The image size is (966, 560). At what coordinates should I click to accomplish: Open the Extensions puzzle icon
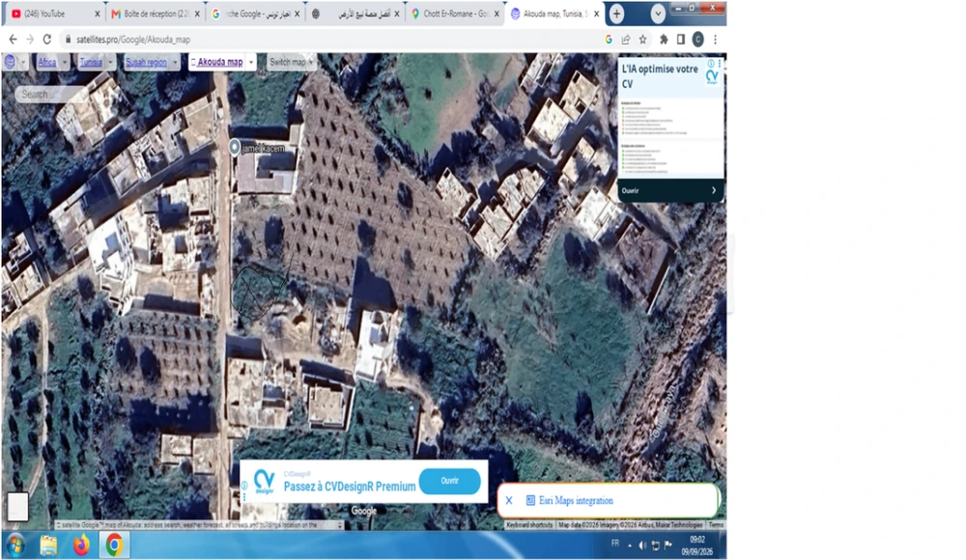664,40
